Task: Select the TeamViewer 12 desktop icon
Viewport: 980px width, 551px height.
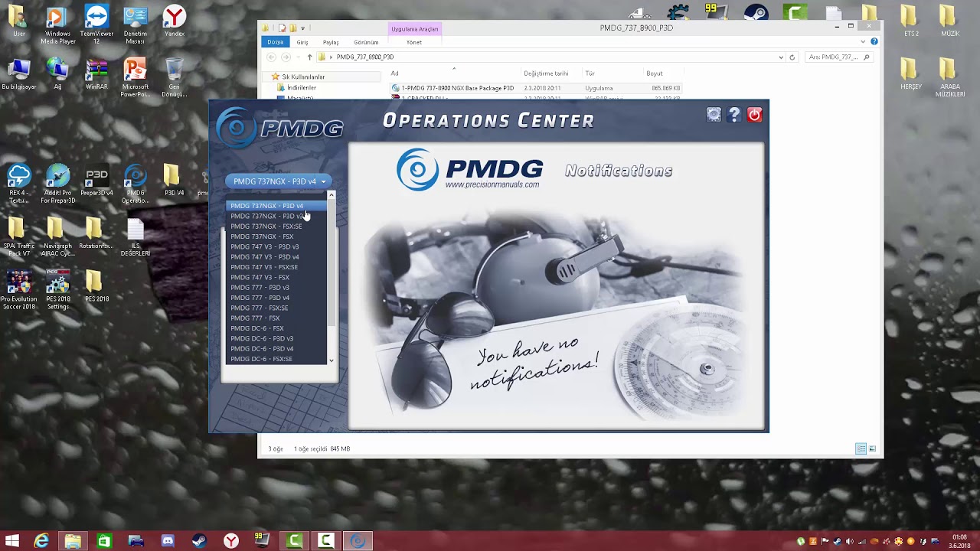Action: pos(96,24)
